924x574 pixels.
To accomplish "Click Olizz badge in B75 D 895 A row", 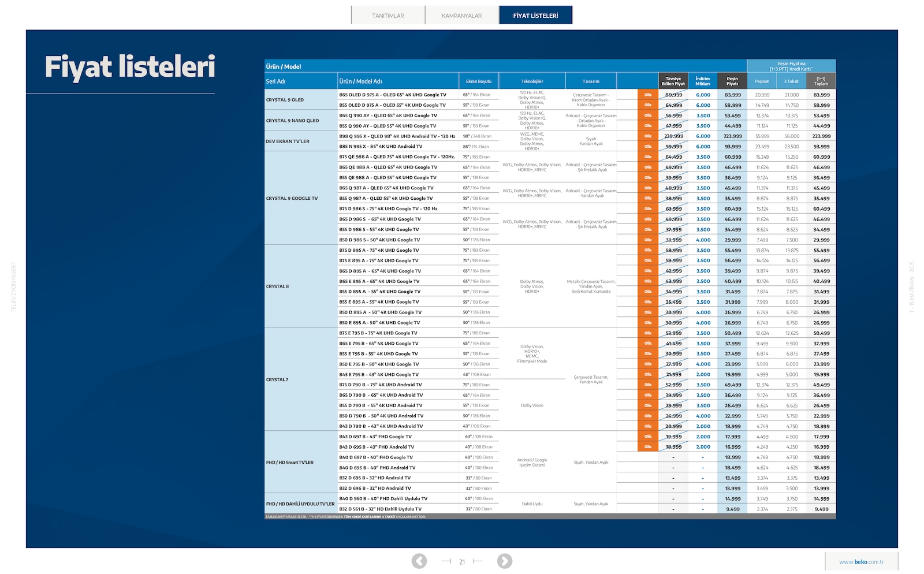I will (x=648, y=250).
